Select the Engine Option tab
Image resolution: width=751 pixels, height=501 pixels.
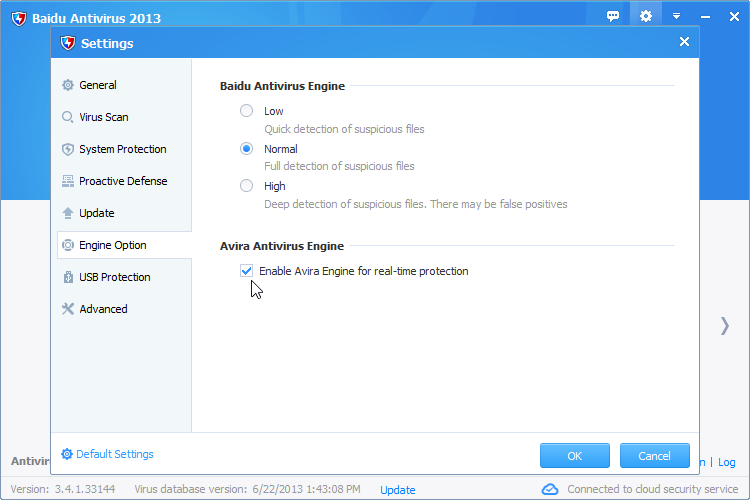point(124,245)
